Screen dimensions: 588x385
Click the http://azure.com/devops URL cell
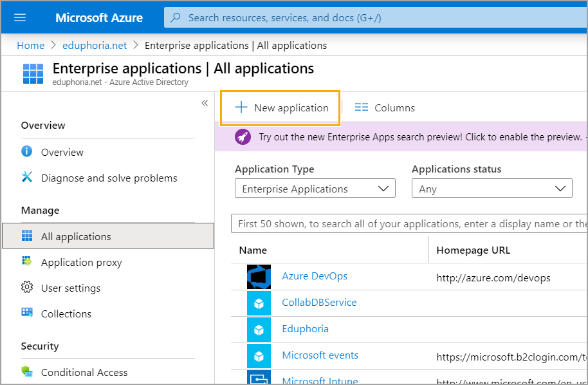tap(493, 277)
